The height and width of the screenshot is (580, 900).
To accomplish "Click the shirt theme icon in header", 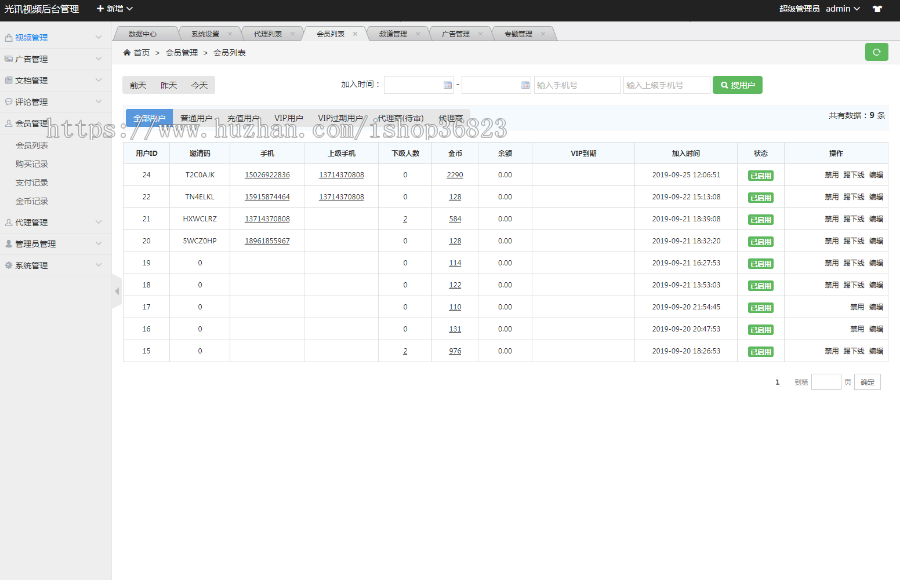I will pos(877,9).
